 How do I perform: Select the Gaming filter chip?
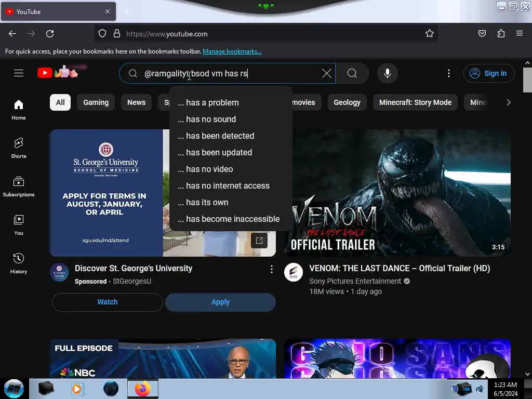(x=96, y=102)
